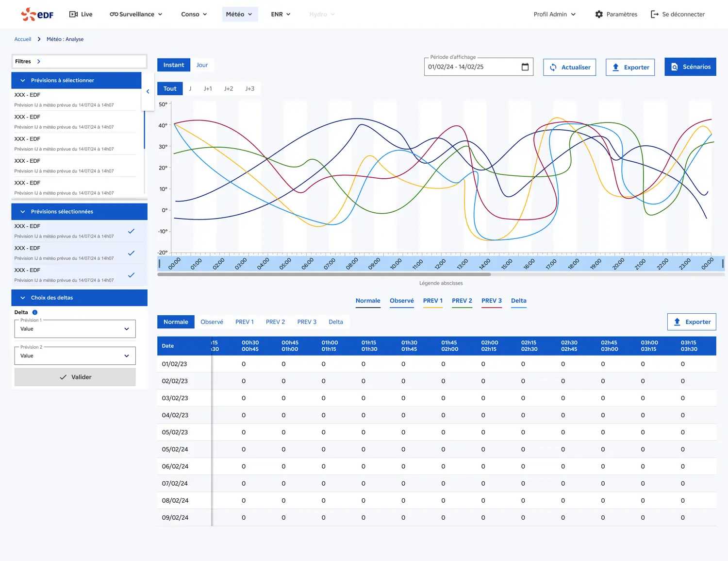Toggle the Delta legend series

click(519, 301)
